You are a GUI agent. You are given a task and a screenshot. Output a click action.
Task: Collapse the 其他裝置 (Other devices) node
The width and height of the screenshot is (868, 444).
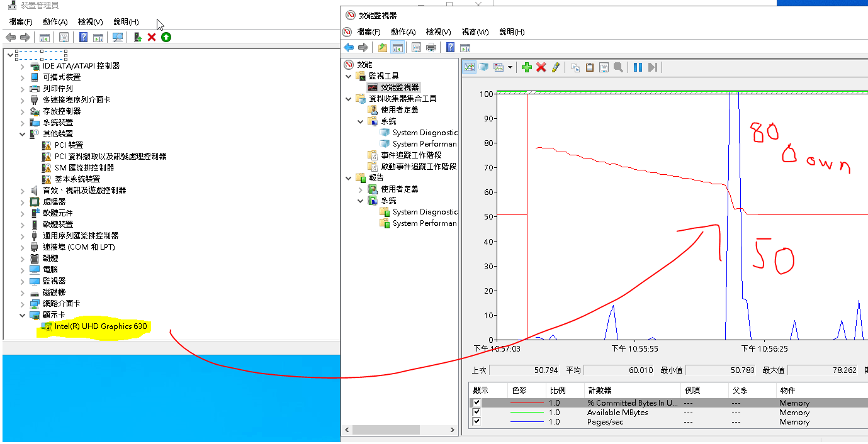[x=23, y=134]
